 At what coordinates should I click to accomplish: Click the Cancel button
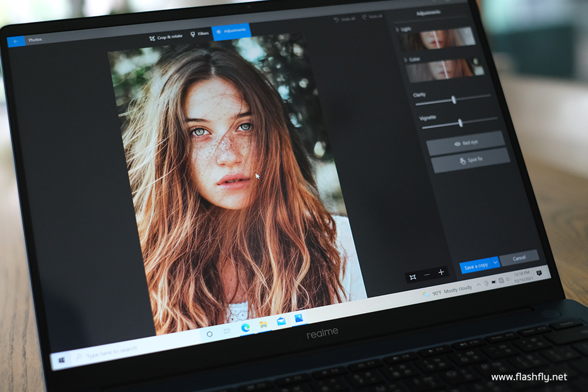(x=519, y=258)
